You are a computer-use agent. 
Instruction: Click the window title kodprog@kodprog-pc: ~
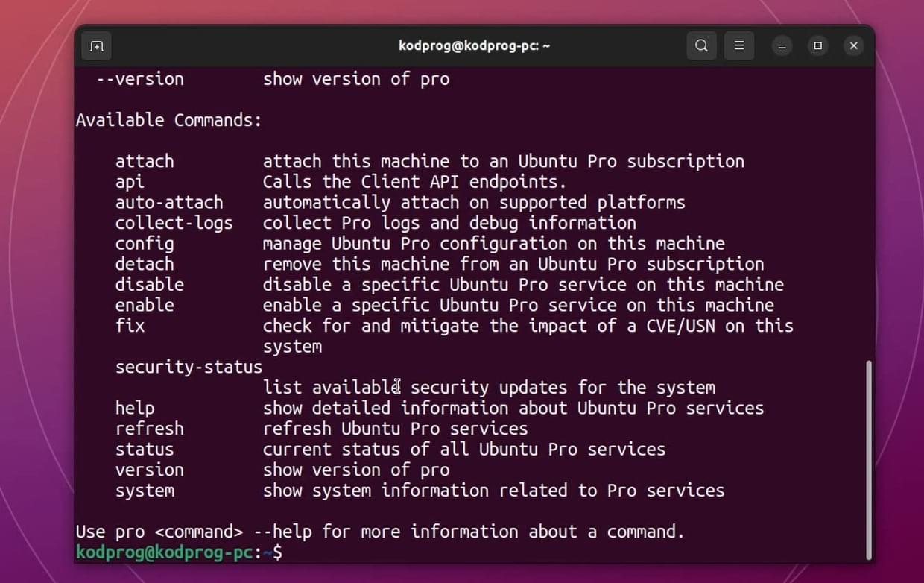click(x=475, y=46)
